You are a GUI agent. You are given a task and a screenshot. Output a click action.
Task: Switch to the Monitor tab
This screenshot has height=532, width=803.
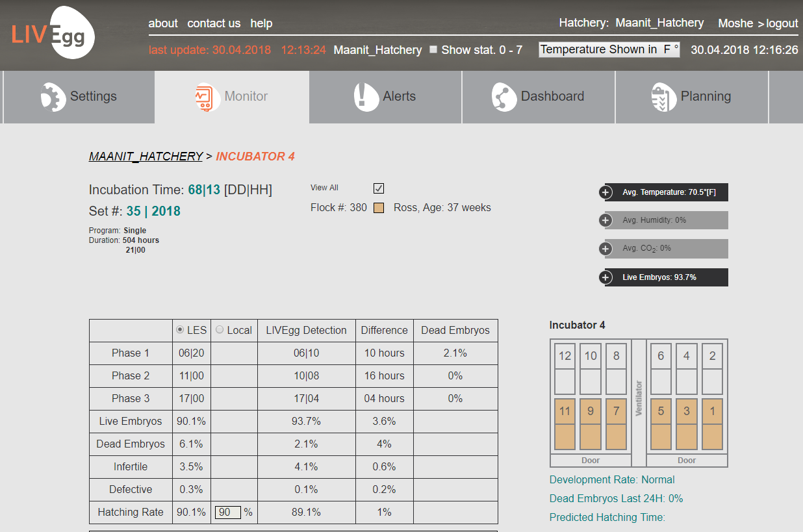pos(232,97)
